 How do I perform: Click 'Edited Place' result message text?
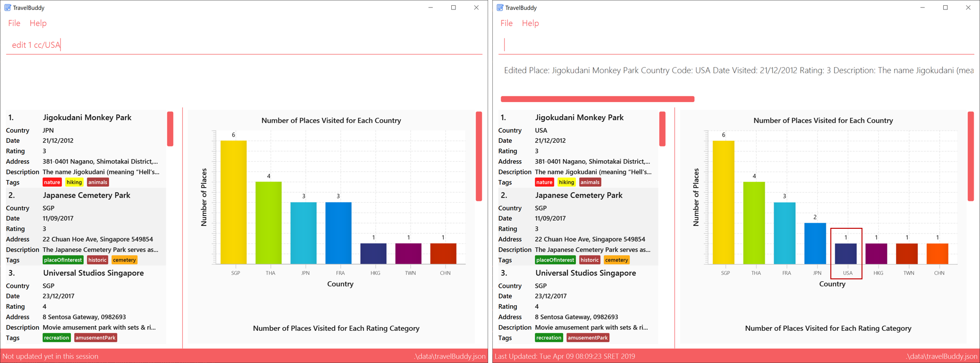click(x=739, y=70)
